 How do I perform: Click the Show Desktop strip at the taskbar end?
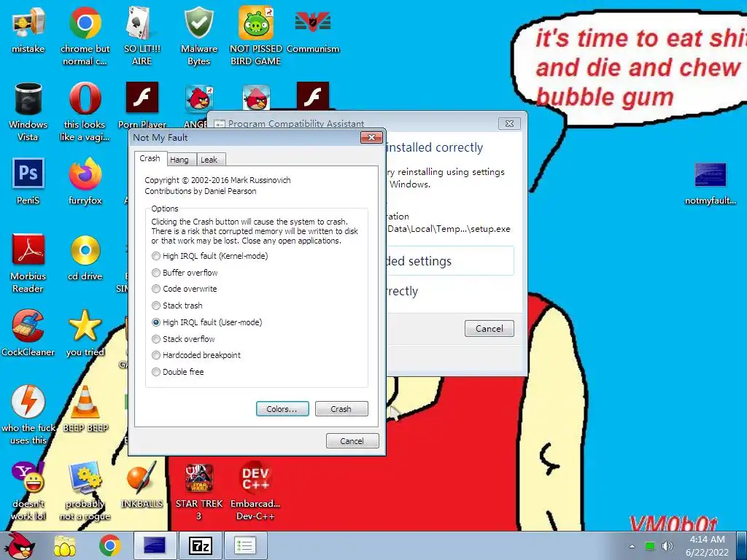click(x=743, y=545)
